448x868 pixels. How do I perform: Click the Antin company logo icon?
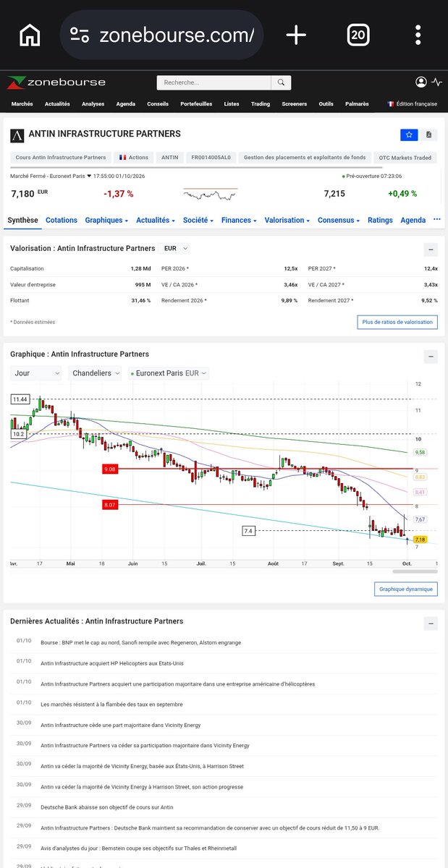coord(17,135)
